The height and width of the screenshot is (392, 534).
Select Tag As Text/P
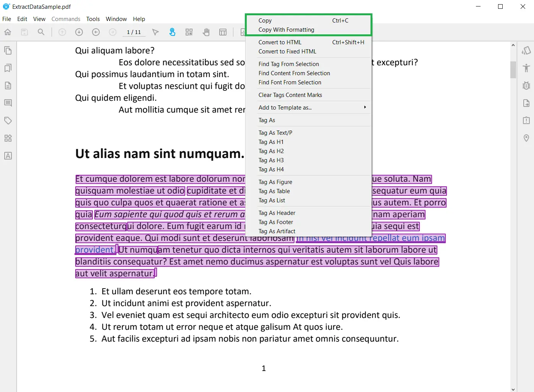click(308, 133)
